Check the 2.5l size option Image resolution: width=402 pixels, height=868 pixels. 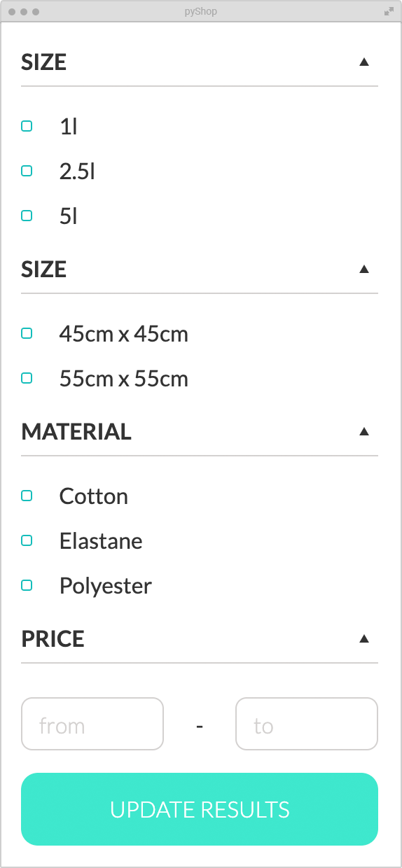click(x=27, y=171)
